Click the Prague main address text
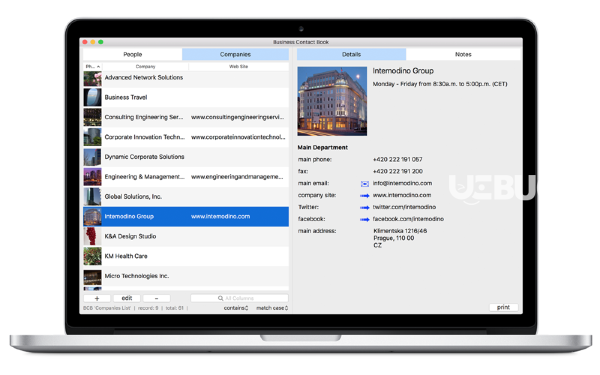This screenshot has height=375, width=600. click(400, 238)
